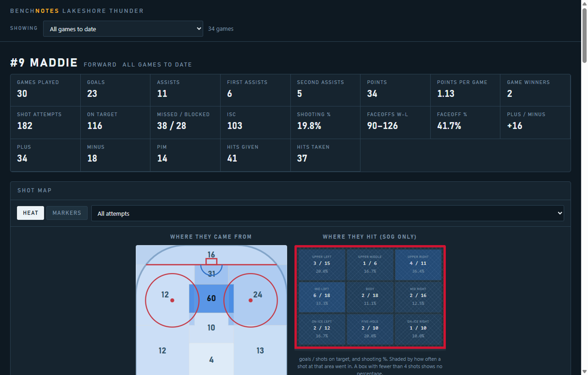Click the BENCHNOTES LAKESHORE THUNDER header title
This screenshot has height=375, width=588.
[77, 11]
